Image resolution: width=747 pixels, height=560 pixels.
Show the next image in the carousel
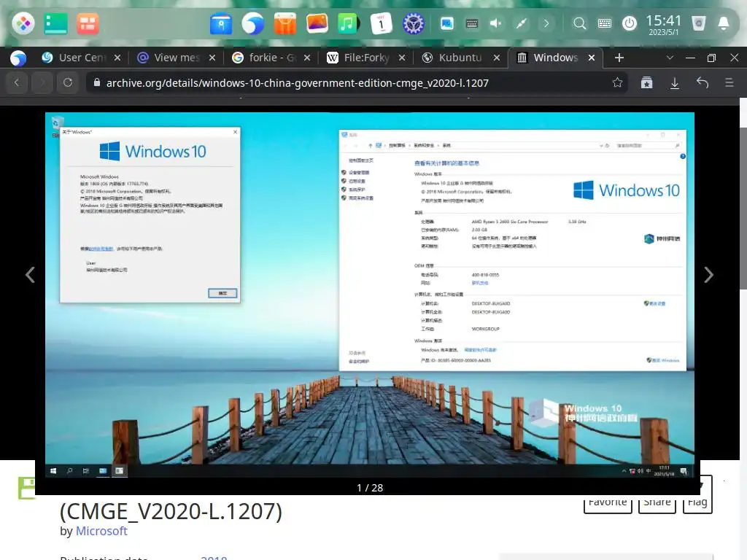pyautogui.click(x=709, y=275)
